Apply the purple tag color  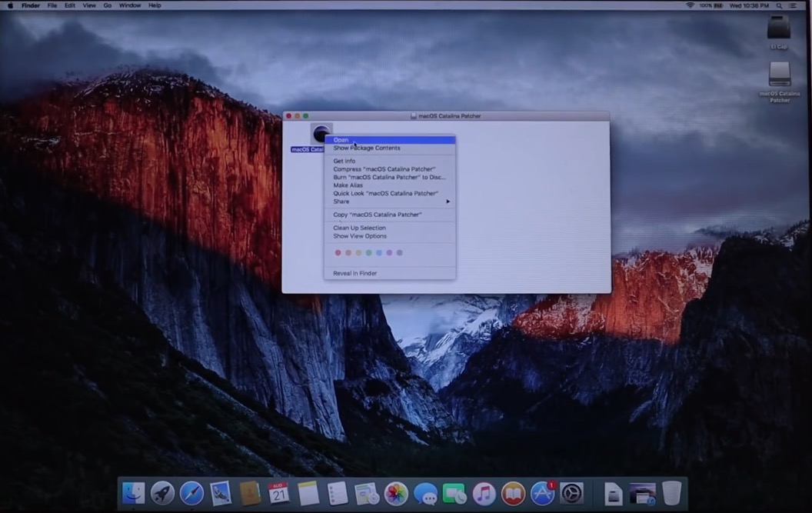tap(389, 253)
